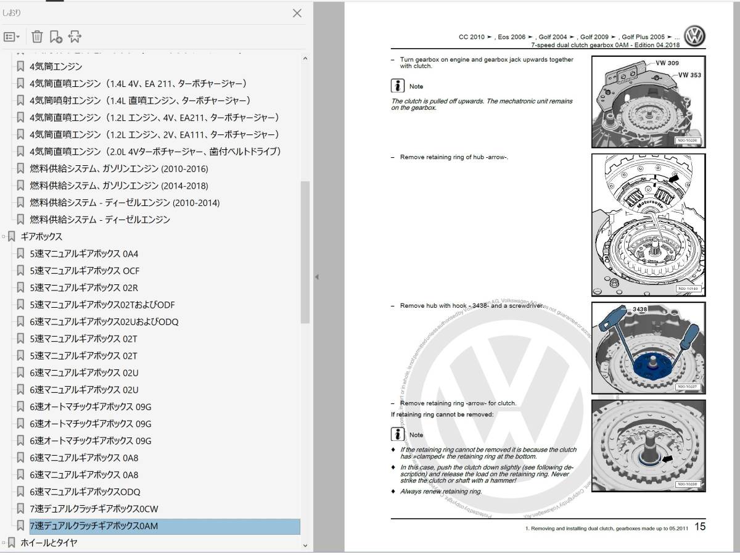Click bookmark icon beside 1.4L 4V、EA 211 entry
The height and width of the screenshot is (560, 740).
[20, 83]
